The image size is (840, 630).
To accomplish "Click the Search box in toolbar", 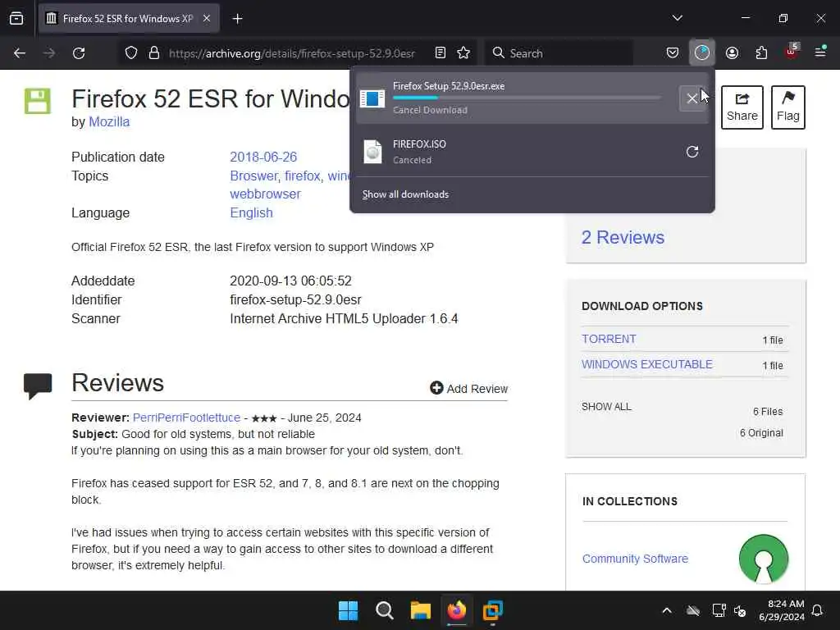I will pyautogui.click(x=559, y=53).
